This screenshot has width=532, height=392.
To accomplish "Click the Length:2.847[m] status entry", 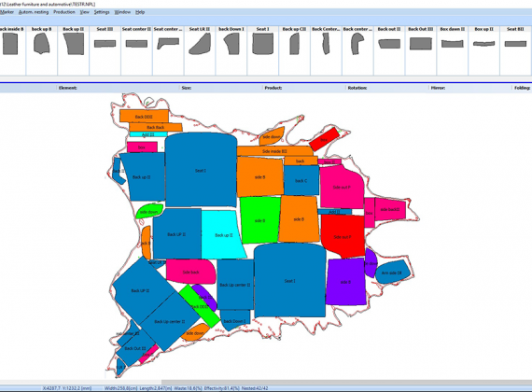I will [155, 388].
